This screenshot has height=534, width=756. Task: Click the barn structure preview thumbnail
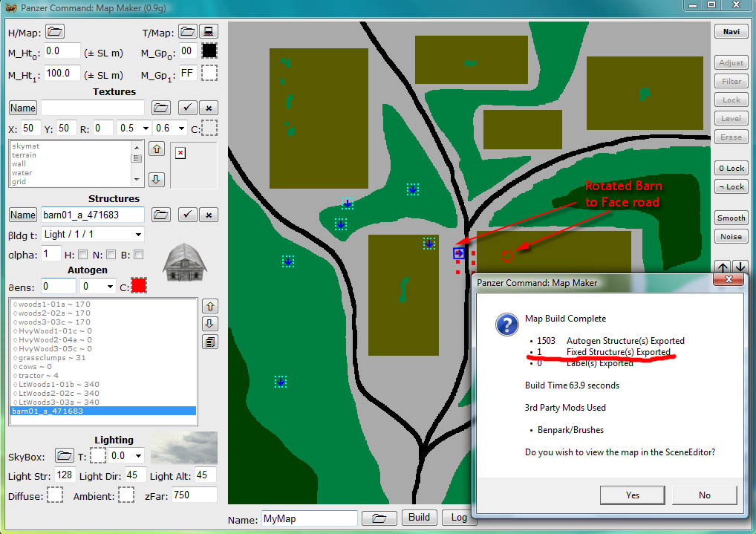pyautogui.click(x=185, y=262)
